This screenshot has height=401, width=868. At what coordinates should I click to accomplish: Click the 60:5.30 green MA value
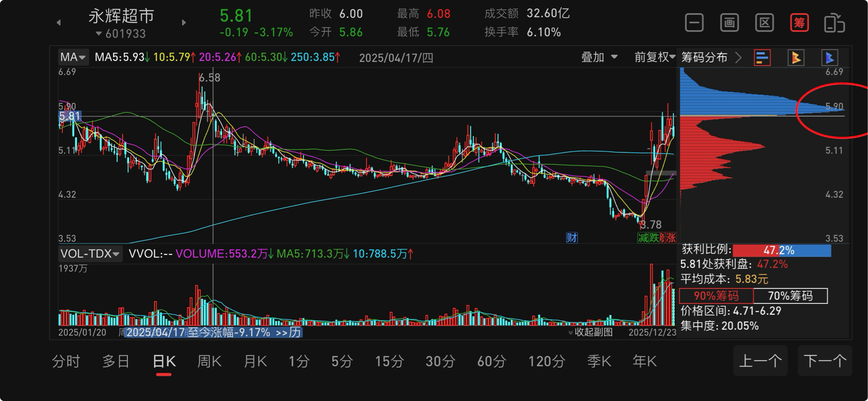click(x=266, y=57)
